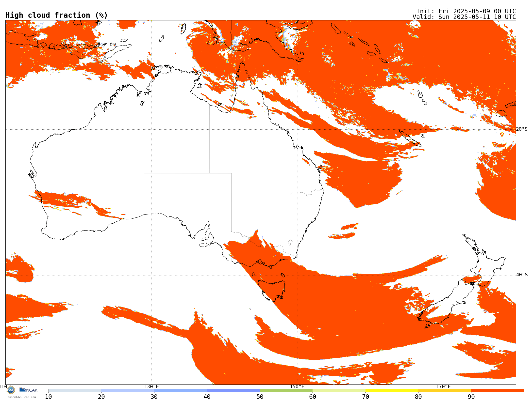This screenshot has width=532, height=400.
Task: Click New Zealand's North Island outline
Action: click(x=484, y=261)
